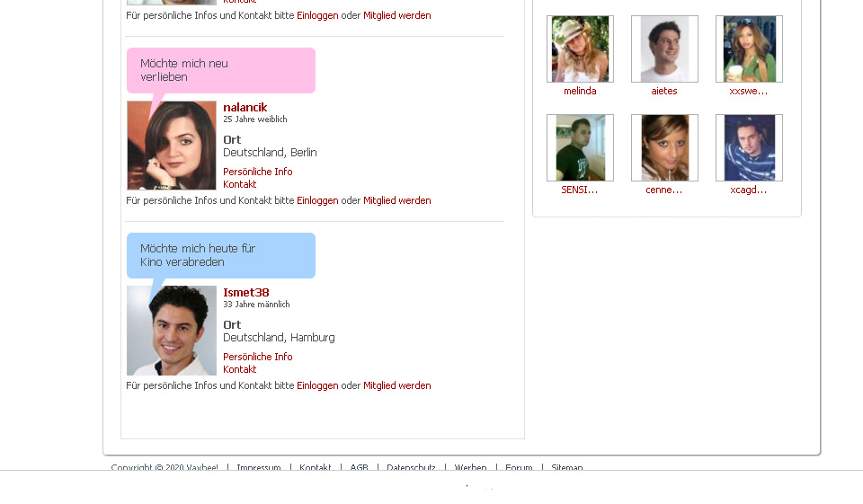Click Mitglied werden below Ismet38's profile

(x=396, y=385)
